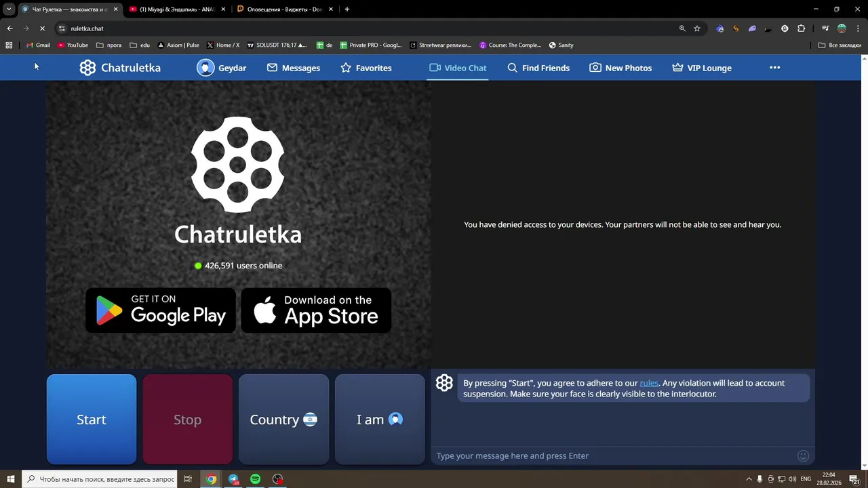Click the Windows taskbar search box
Image resolution: width=868 pixels, height=488 pixels.
click(x=100, y=479)
